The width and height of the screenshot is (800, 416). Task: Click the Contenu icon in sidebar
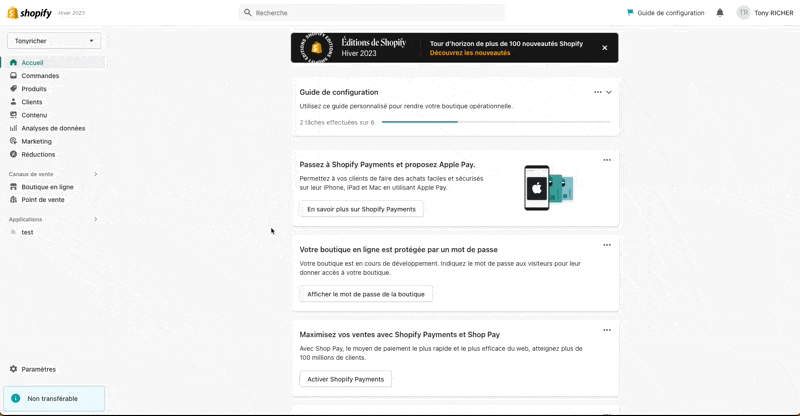pyautogui.click(x=13, y=115)
